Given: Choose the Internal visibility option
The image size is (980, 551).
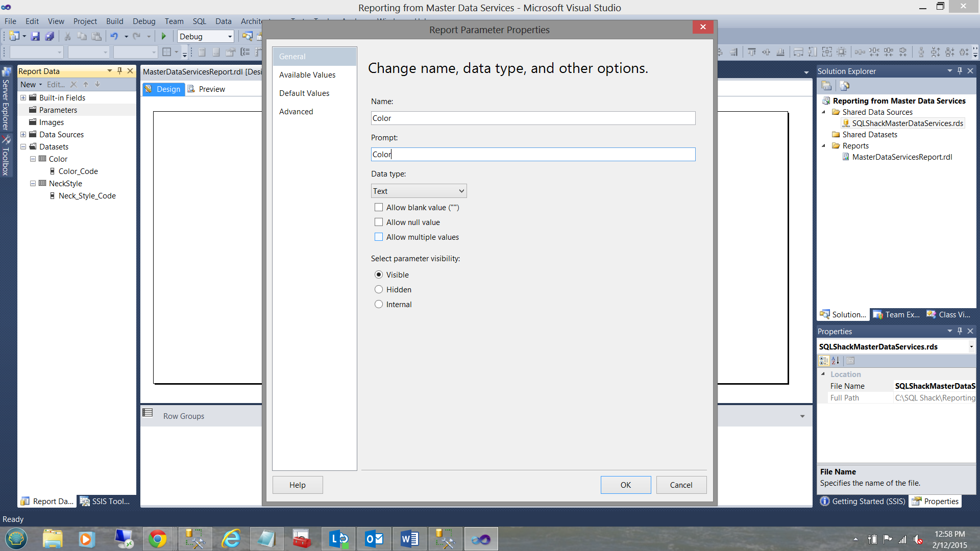Looking at the screenshot, I should [379, 305].
